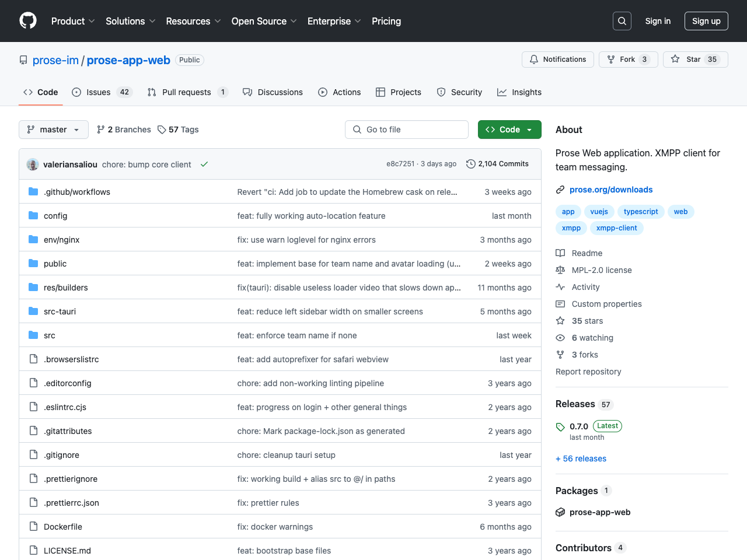Click the typescript topic tag
747x560 pixels.
pyautogui.click(x=641, y=212)
